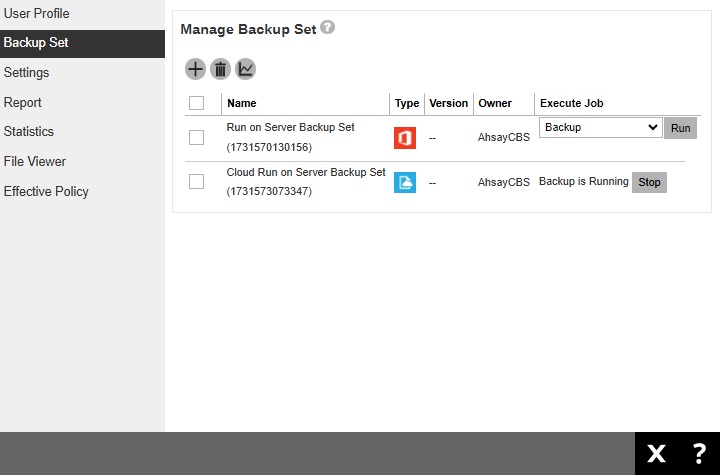Check the Cloud Run on Server Backup Set checkbox
The image size is (720, 475).
coord(196,182)
